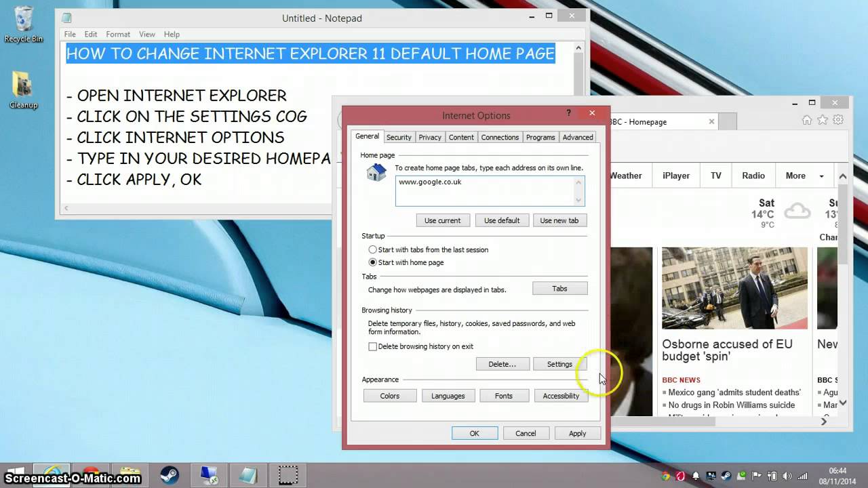
Task: Click the home page house icon in dialog
Action: 376,172
